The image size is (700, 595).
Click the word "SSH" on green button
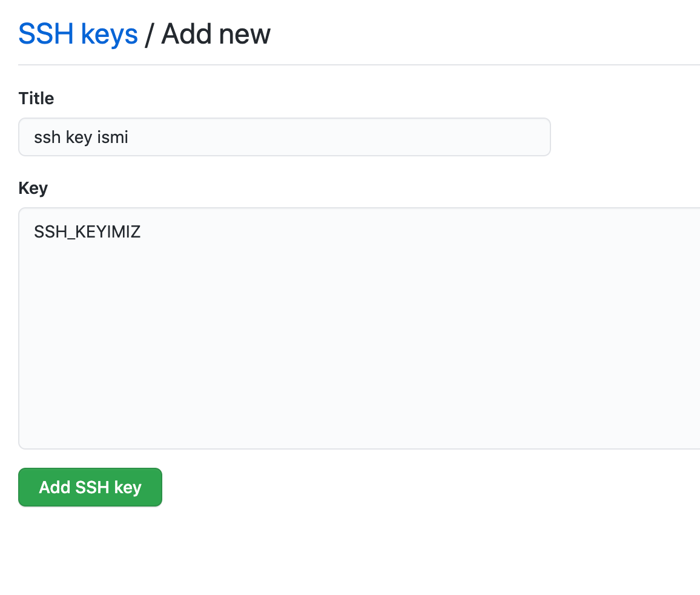(x=90, y=487)
